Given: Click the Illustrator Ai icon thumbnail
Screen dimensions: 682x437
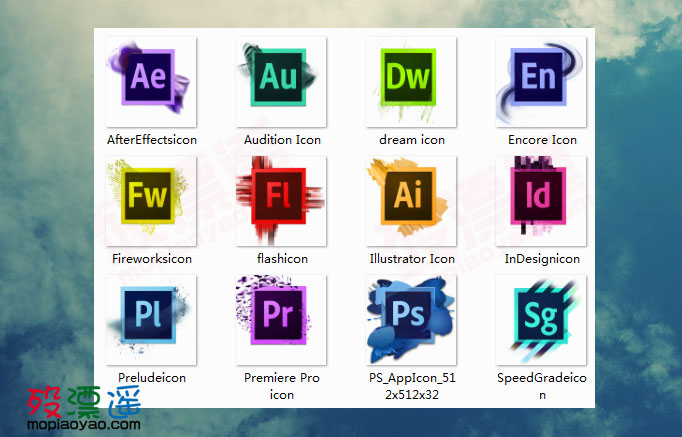Looking at the screenshot, I should (411, 201).
